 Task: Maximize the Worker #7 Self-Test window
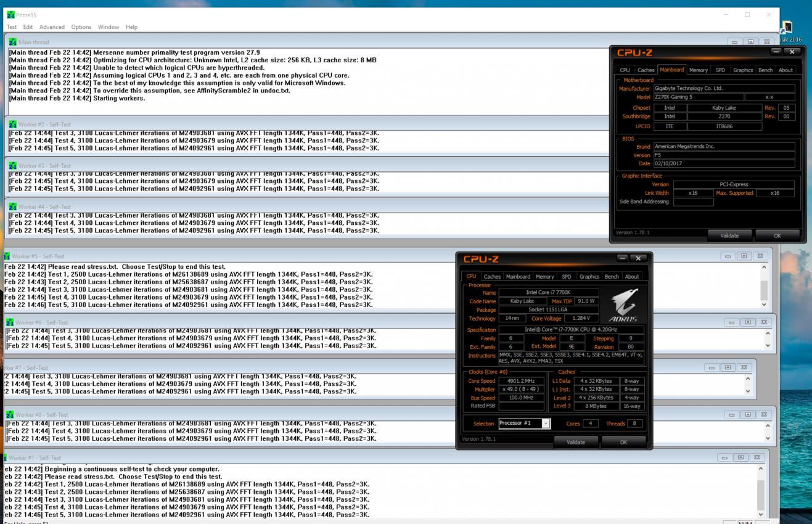click(728, 367)
